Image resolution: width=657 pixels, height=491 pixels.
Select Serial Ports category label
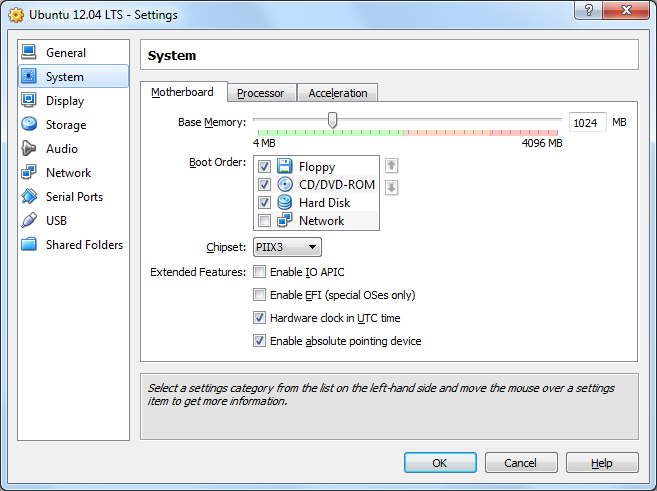(x=74, y=197)
